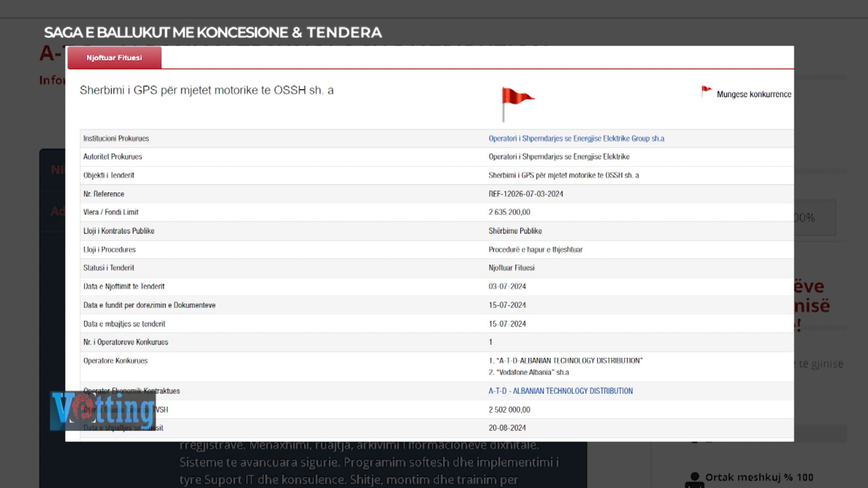Image resolution: width=868 pixels, height=488 pixels.
Task: Select the Data e Njoftimit te Tenderit label
Action: [x=124, y=286]
